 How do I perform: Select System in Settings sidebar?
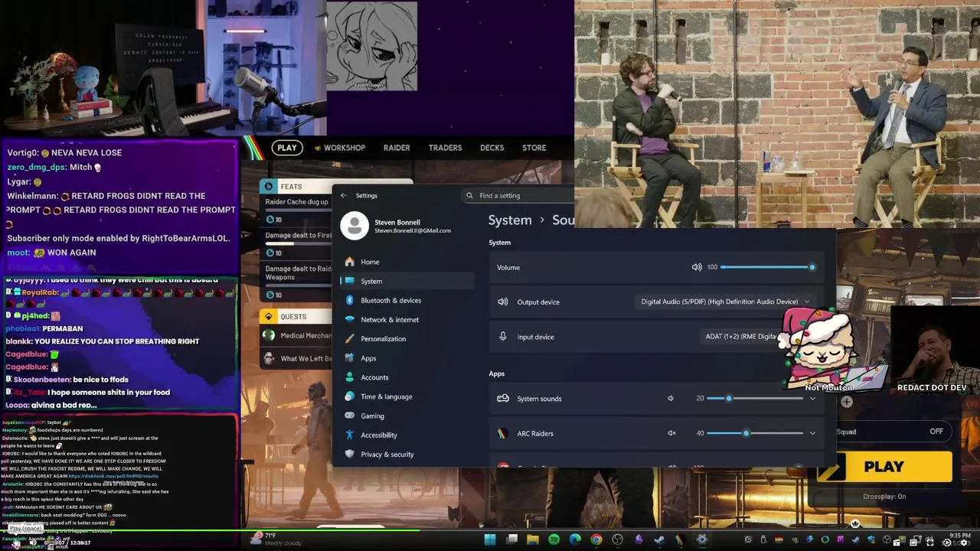[x=408, y=281]
